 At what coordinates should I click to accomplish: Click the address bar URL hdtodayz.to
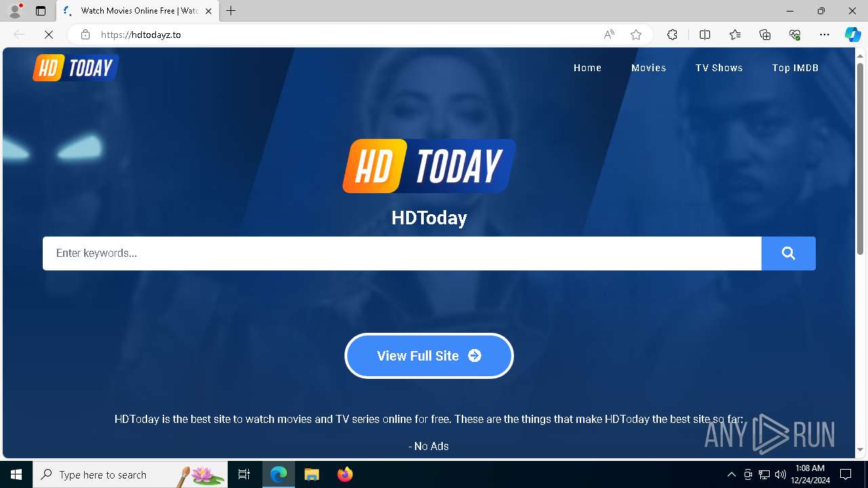[141, 35]
